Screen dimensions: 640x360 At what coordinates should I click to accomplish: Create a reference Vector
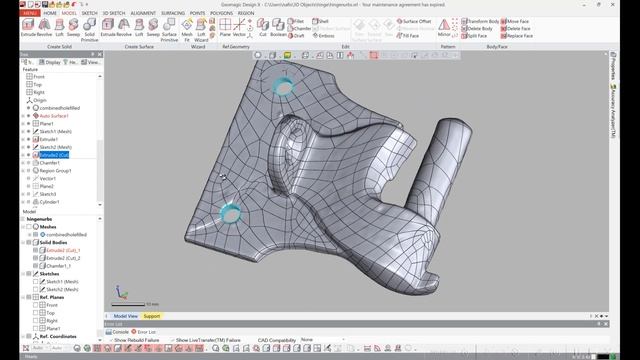tap(239, 28)
